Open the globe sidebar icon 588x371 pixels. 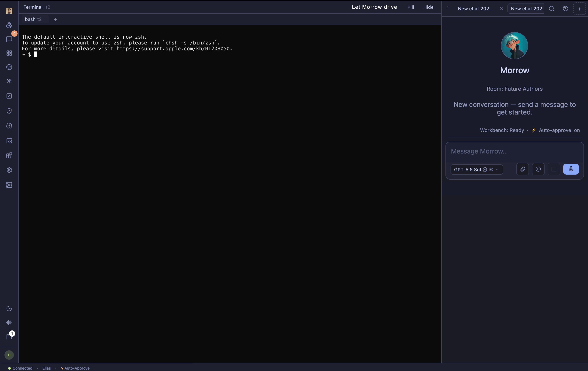point(9,67)
